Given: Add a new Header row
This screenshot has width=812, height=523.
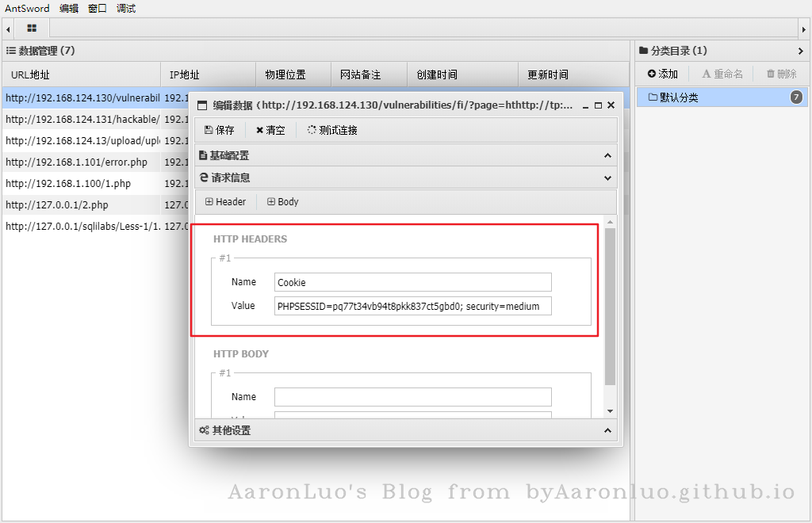Looking at the screenshot, I should coord(225,202).
